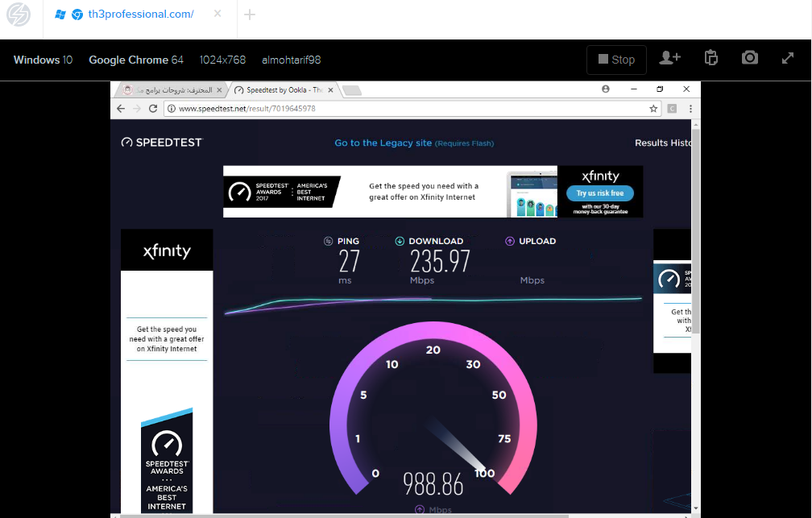Viewport: 812px width, 518px height.
Task: Switch to the Speedtest by Ookla tab
Action: (x=282, y=90)
